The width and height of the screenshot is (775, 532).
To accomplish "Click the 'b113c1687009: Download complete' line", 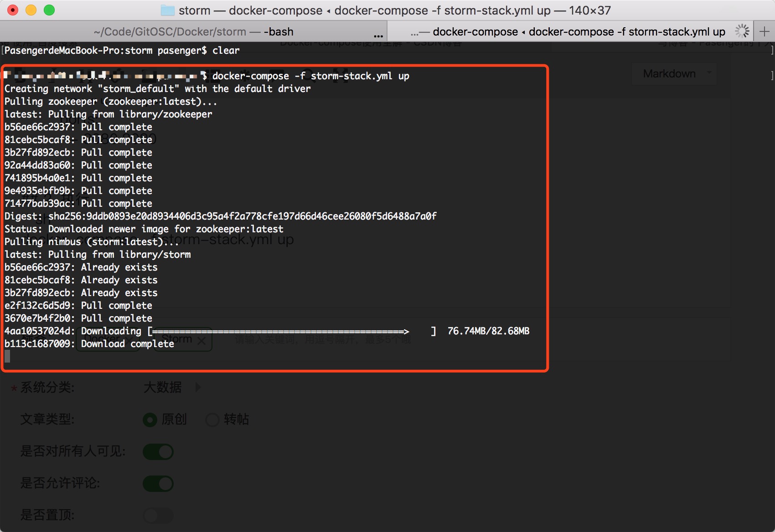I will [89, 344].
